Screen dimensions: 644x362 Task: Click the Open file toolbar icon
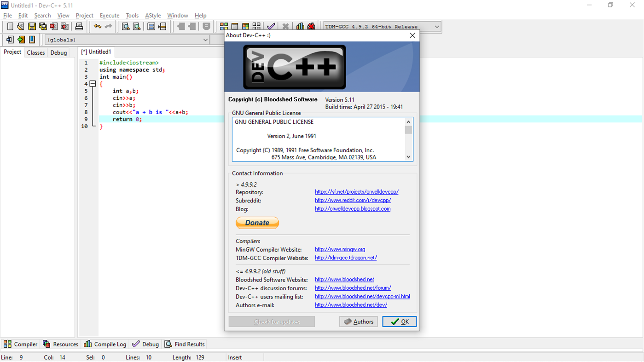(x=21, y=27)
